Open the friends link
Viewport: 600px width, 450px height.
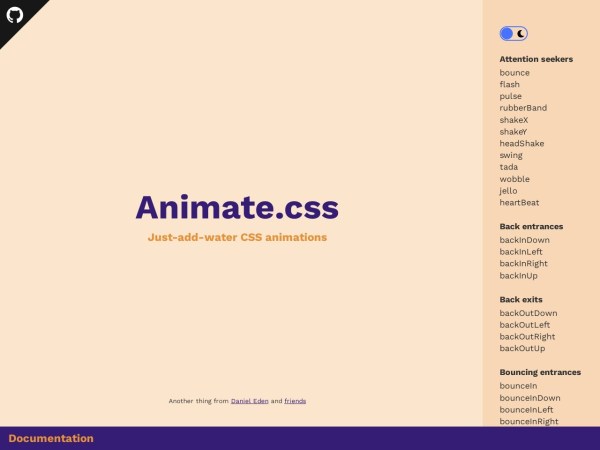click(x=295, y=401)
